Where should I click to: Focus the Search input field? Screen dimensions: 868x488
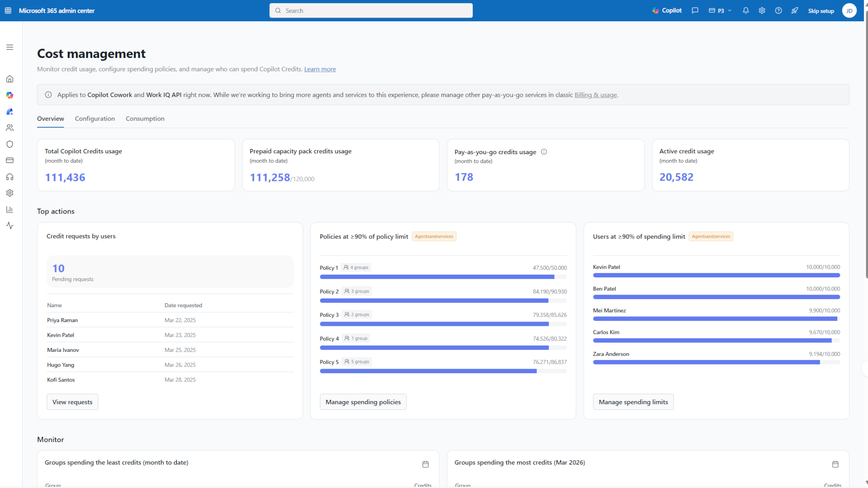pyautogui.click(x=371, y=10)
